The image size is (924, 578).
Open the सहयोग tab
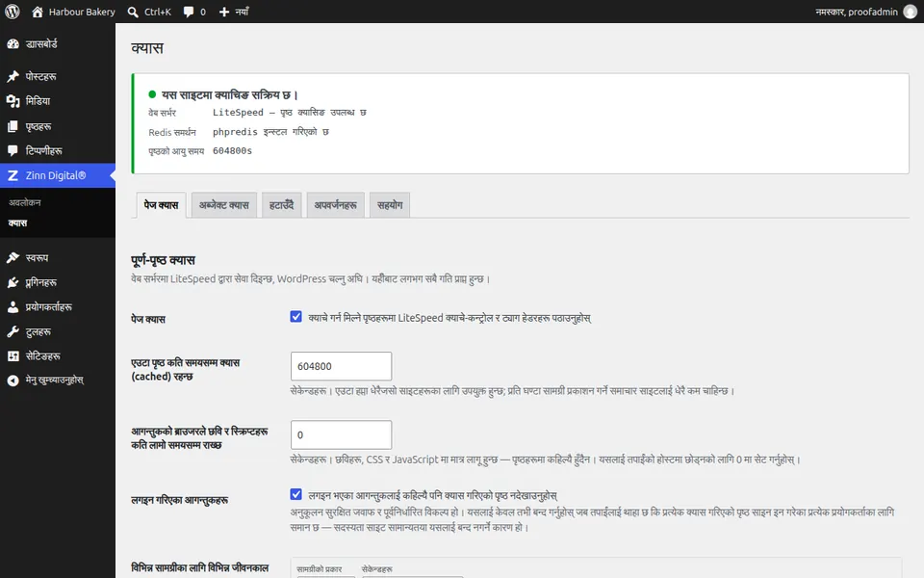390,205
